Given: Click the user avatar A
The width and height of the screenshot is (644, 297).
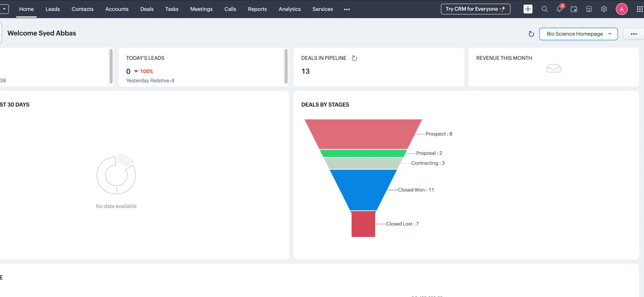Looking at the screenshot, I should pos(621,9).
